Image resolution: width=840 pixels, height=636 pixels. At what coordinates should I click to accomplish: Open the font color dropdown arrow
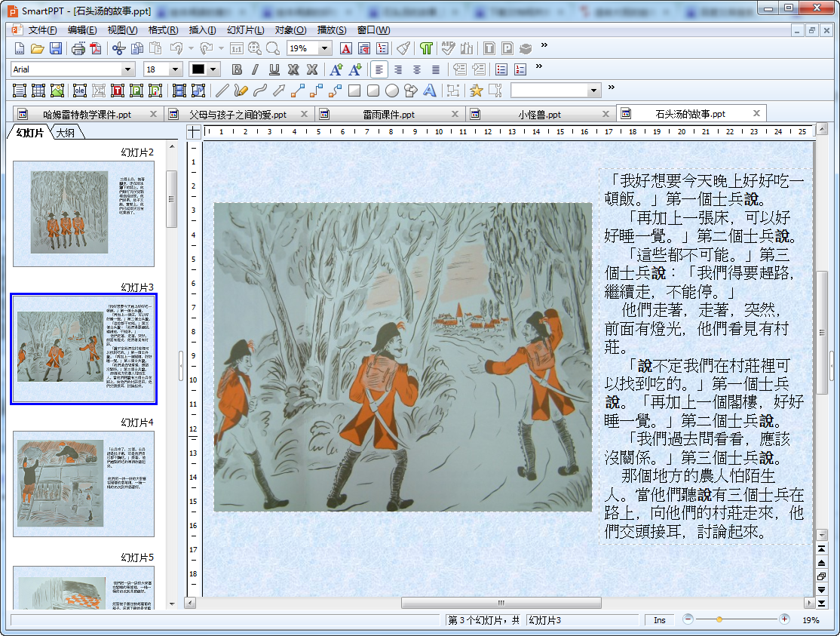(x=213, y=69)
